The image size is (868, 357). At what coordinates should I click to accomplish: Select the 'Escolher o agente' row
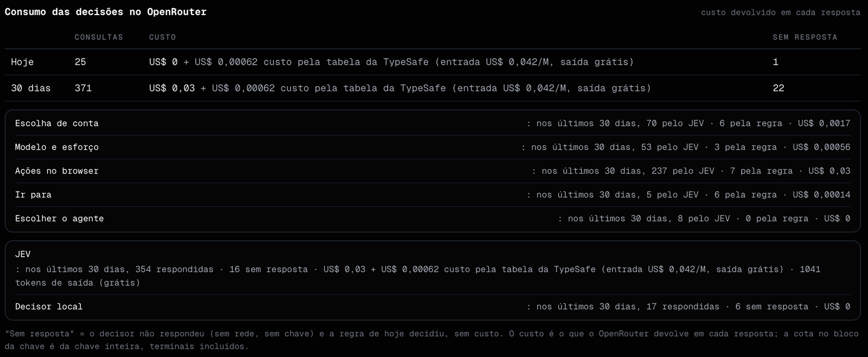pos(433,219)
